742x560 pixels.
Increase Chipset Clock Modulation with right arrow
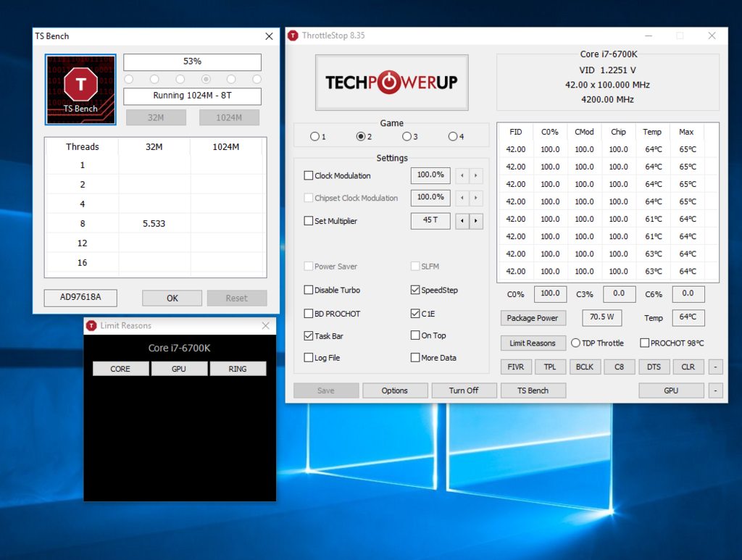pyautogui.click(x=475, y=198)
